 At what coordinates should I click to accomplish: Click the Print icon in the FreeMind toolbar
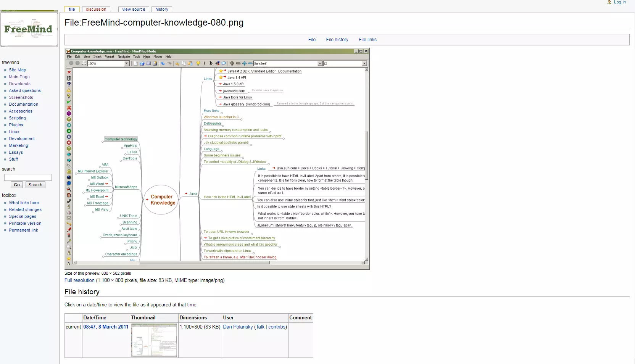[84, 63]
